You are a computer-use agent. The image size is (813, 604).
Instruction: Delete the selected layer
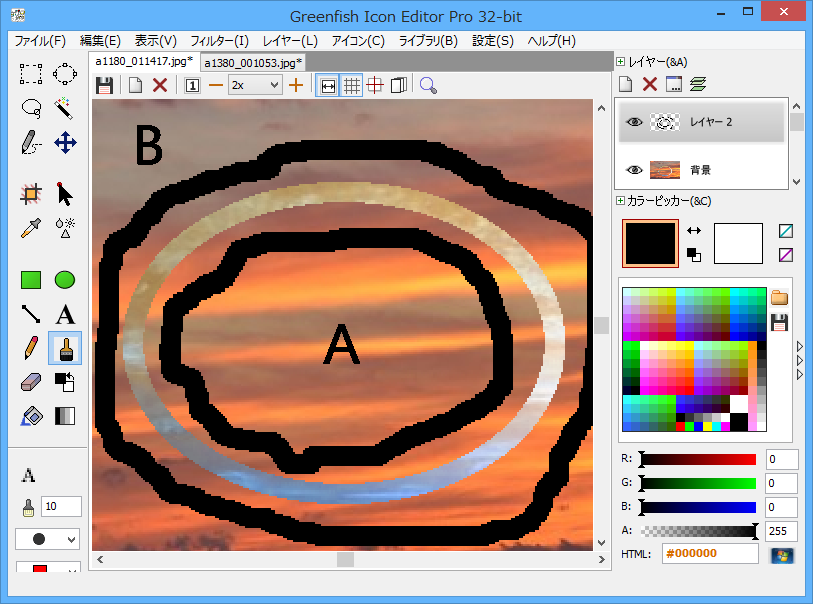click(x=650, y=85)
